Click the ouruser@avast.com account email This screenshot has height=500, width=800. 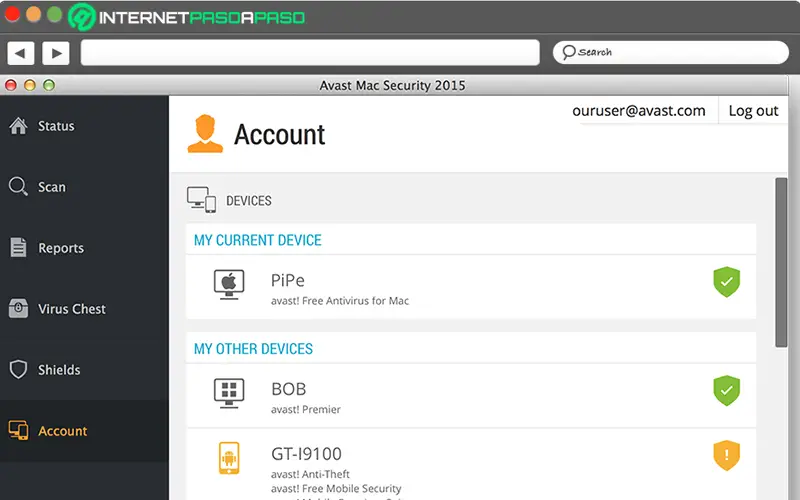(x=639, y=111)
